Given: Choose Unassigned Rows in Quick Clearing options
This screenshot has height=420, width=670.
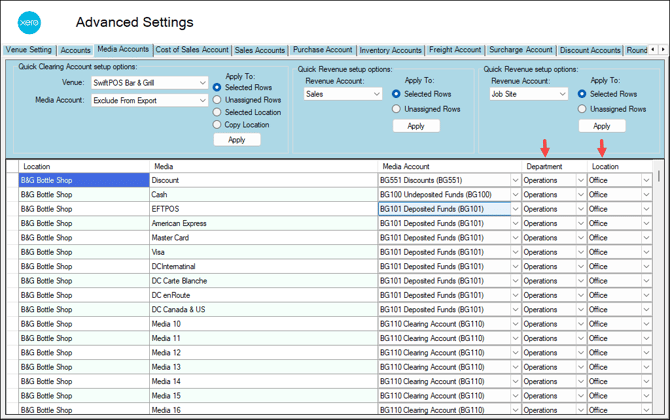Looking at the screenshot, I should click(x=217, y=100).
